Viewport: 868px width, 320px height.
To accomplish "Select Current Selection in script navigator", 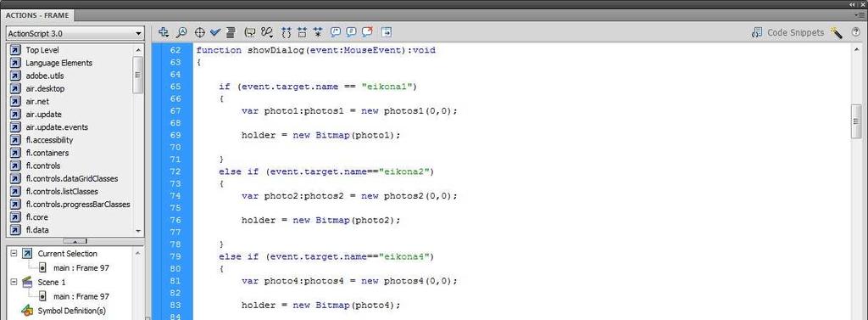I will (x=67, y=254).
